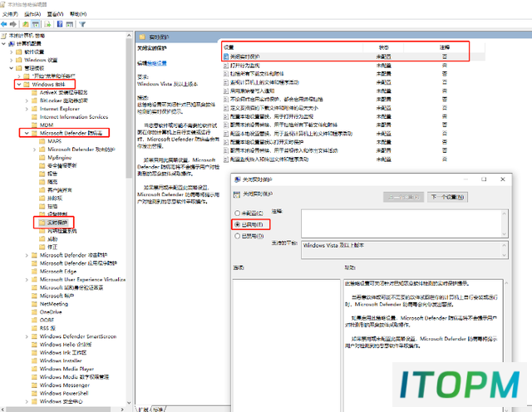Image resolution: width=532 pixels, height=412 pixels.
Task: Click the 上一个设置(P) button
Action: click(403, 197)
